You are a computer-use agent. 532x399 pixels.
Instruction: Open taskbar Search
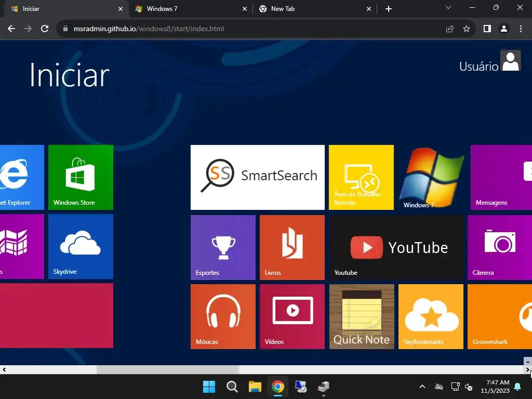pyautogui.click(x=232, y=387)
